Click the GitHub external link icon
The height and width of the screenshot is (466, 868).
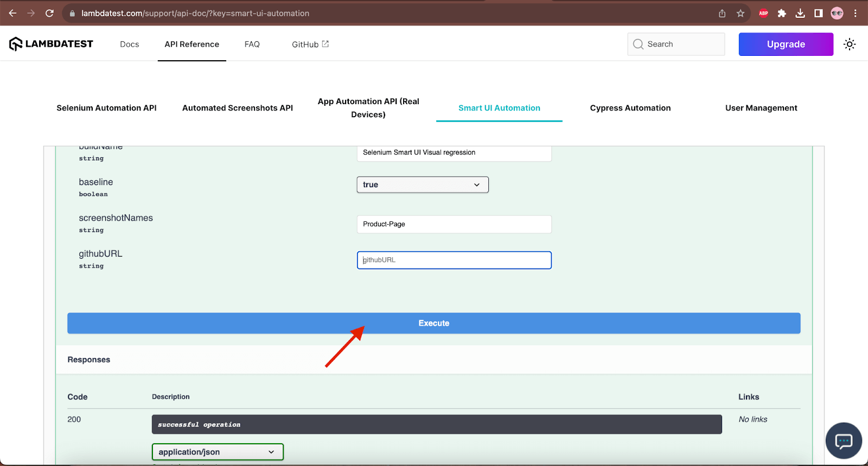(x=325, y=44)
